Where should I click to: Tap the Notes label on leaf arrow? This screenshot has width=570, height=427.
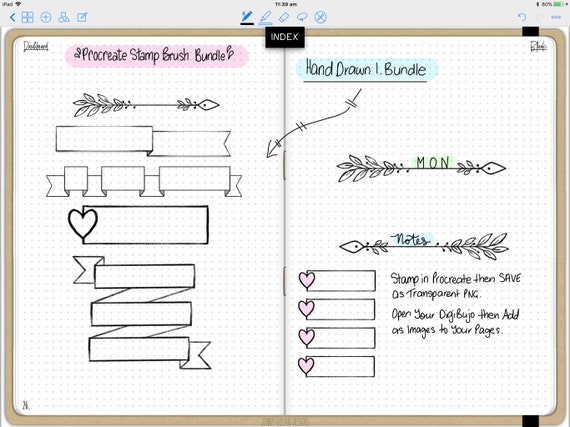click(412, 240)
